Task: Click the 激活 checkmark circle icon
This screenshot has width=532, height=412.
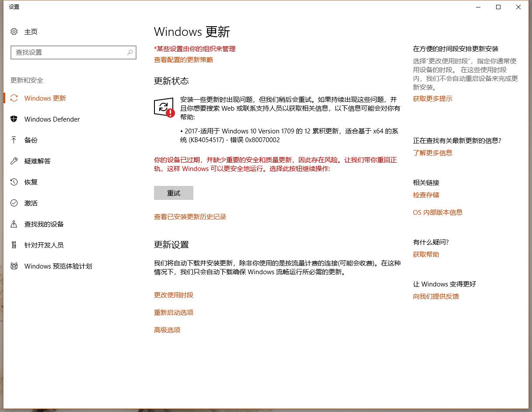Action: [14, 203]
